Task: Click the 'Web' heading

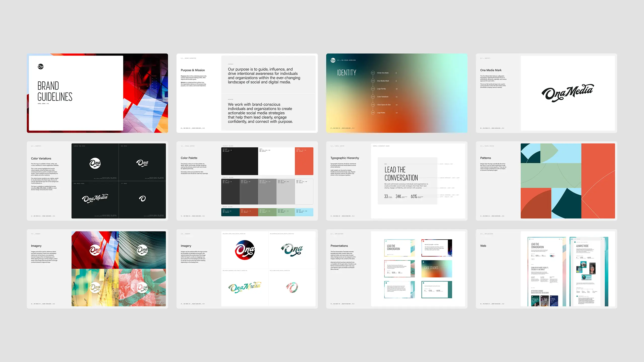Action: pos(483,246)
